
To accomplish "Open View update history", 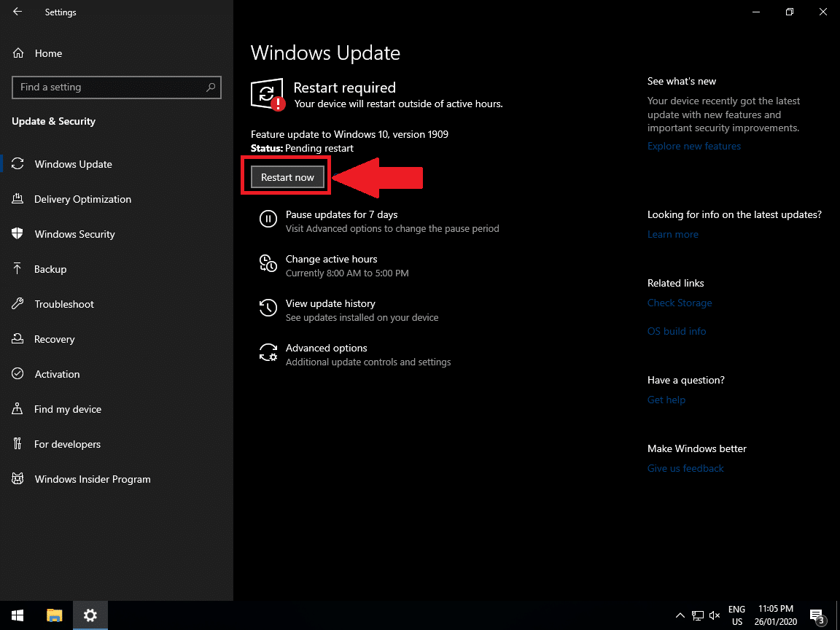I will [x=330, y=303].
